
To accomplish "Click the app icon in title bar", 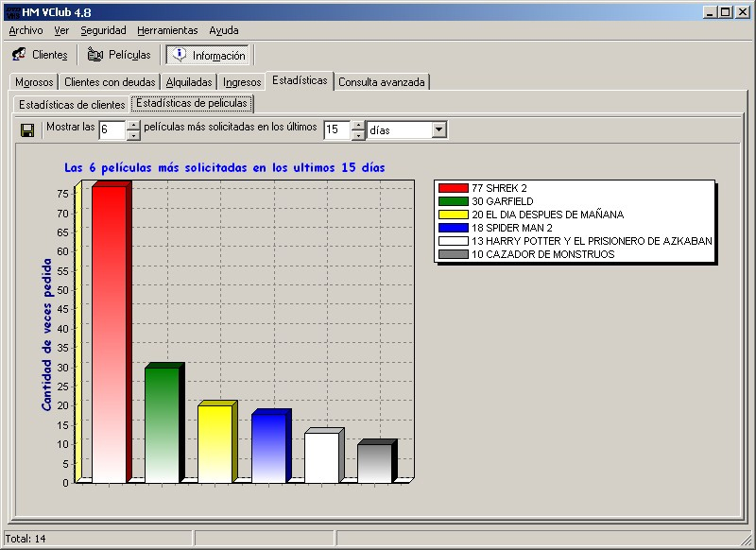I will tap(10, 11).
